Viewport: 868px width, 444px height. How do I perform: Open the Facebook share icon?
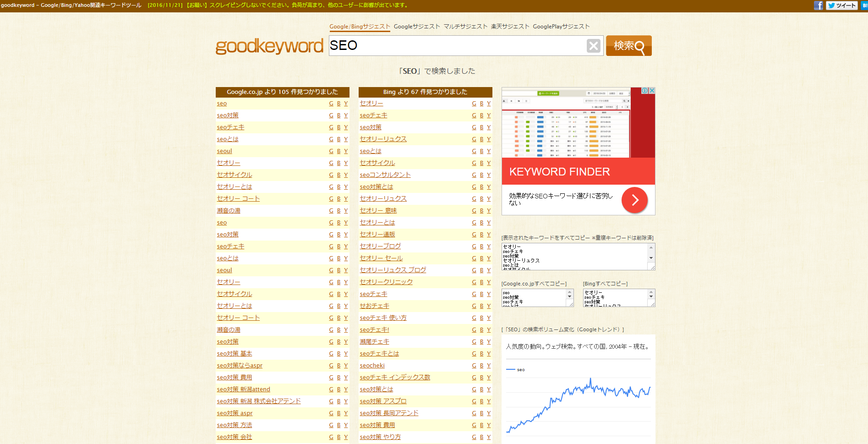click(818, 5)
